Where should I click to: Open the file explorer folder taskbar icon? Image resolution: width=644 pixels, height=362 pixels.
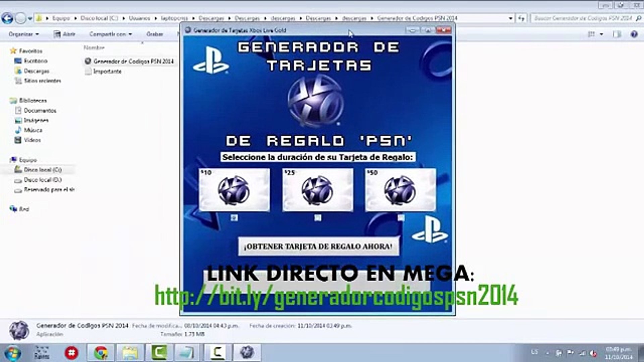pyautogui.click(x=130, y=353)
